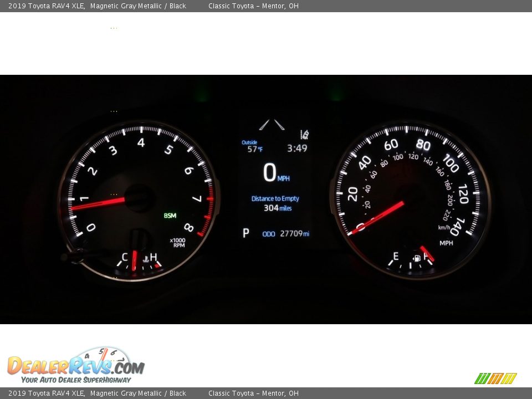Click the large digital '0' speed readout
The height and width of the screenshot is (399, 532).
pos(270,172)
